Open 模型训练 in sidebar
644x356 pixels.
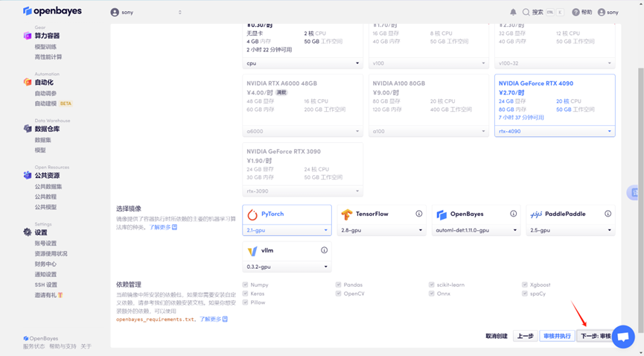45,47
